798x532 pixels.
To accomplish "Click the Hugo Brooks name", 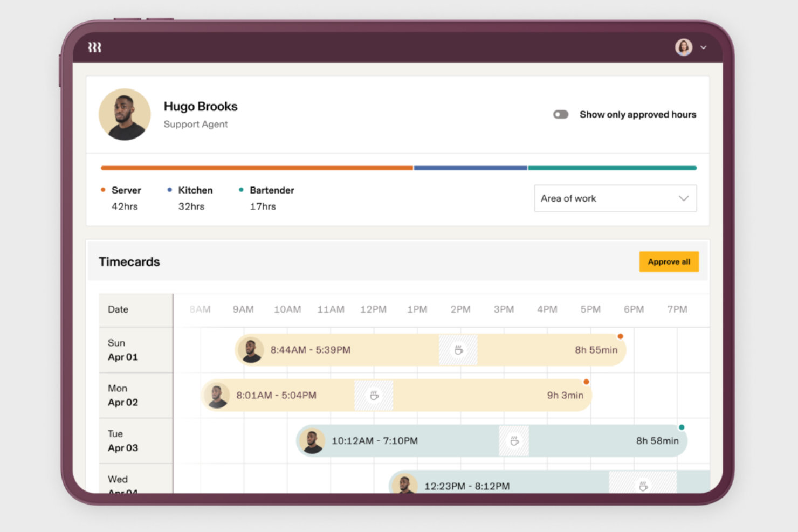I will click(201, 106).
